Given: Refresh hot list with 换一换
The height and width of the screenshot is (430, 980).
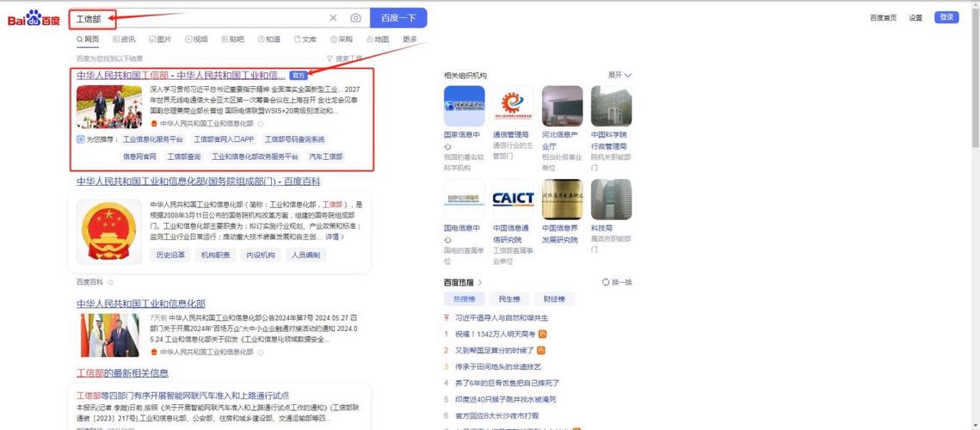Looking at the screenshot, I should click(617, 282).
